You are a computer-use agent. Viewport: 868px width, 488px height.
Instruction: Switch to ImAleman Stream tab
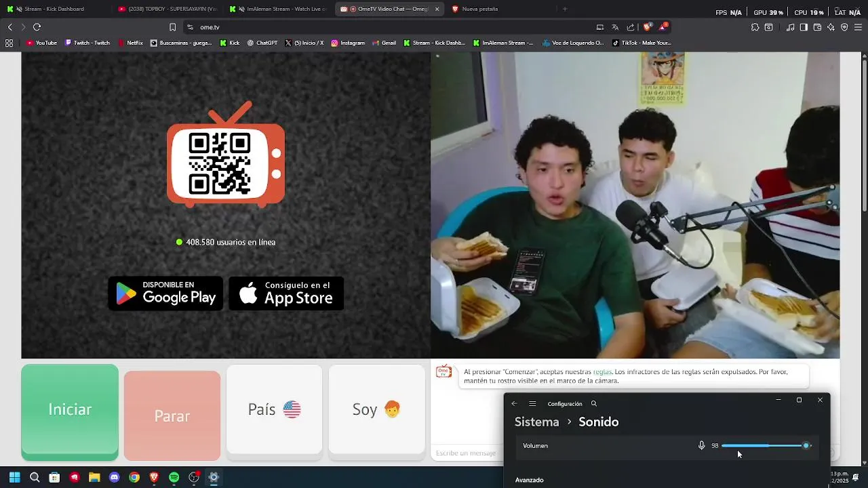pyautogui.click(x=278, y=9)
